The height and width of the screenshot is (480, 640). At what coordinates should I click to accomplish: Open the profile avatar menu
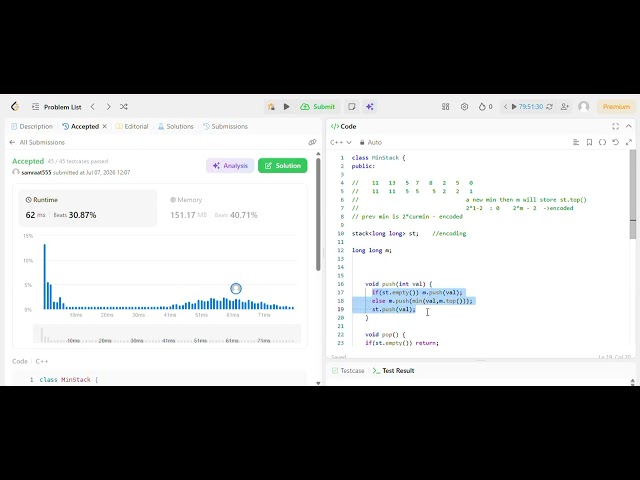(584, 107)
